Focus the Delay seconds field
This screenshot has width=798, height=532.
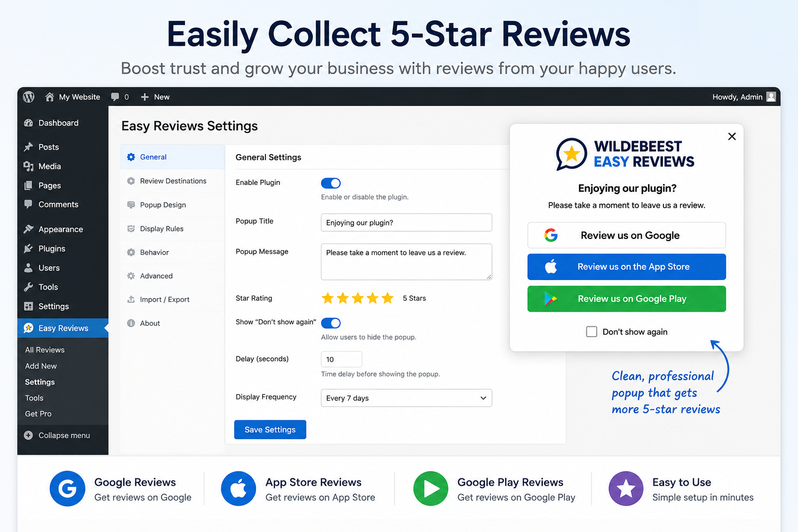click(341, 359)
